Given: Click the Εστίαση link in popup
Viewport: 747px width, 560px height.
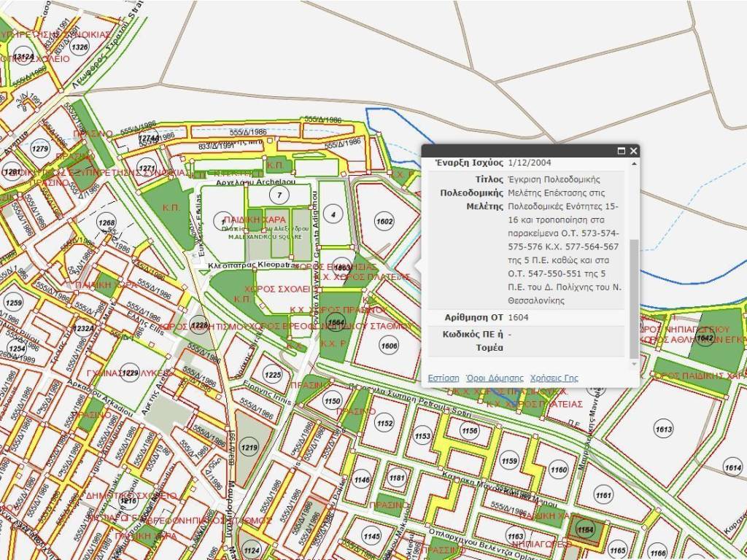Looking at the screenshot, I should click(x=444, y=378).
